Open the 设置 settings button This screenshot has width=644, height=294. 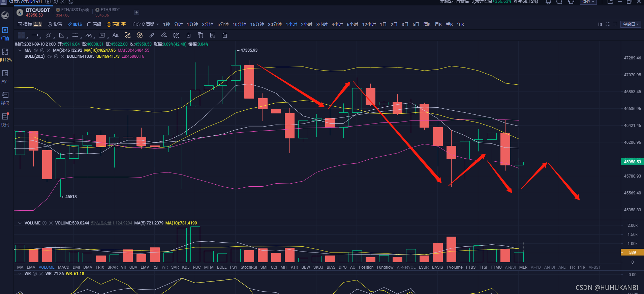click(55, 24)
